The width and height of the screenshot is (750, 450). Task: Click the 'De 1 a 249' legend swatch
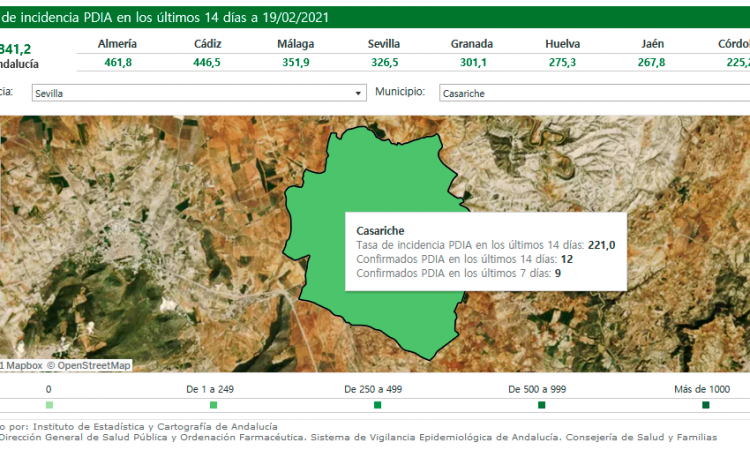point(213,405)
